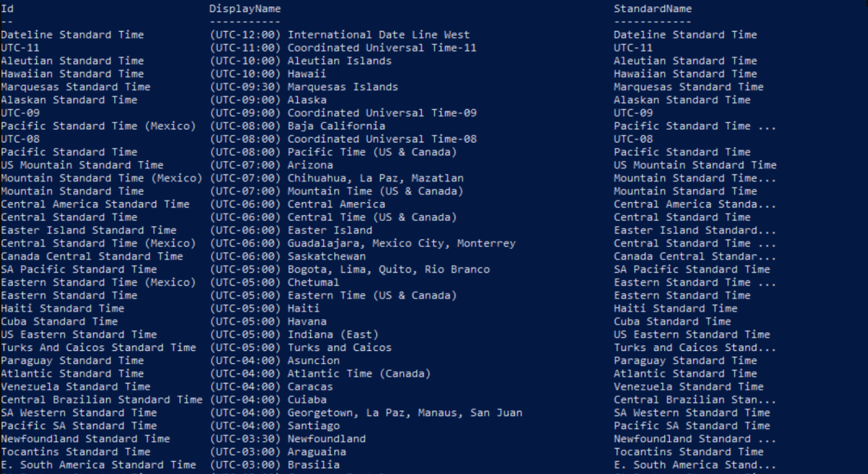Click the DisplayName column header
The width and height of the screenshot is (868, 474).
(x=245, y=8)
